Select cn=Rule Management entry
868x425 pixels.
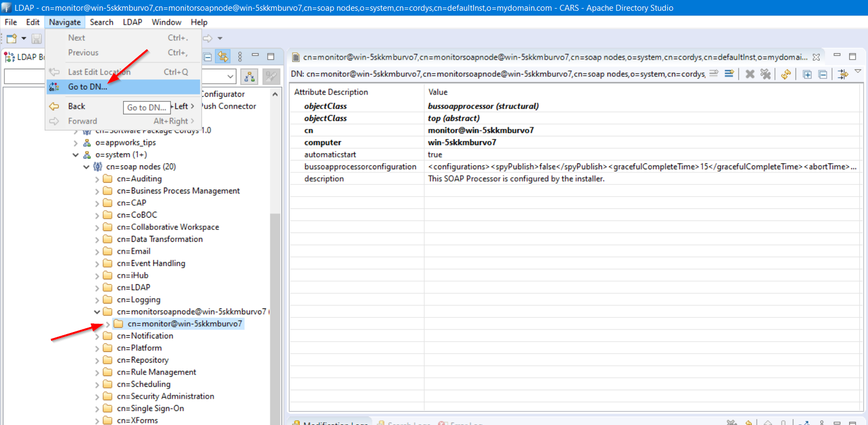[x=156, y=372]
